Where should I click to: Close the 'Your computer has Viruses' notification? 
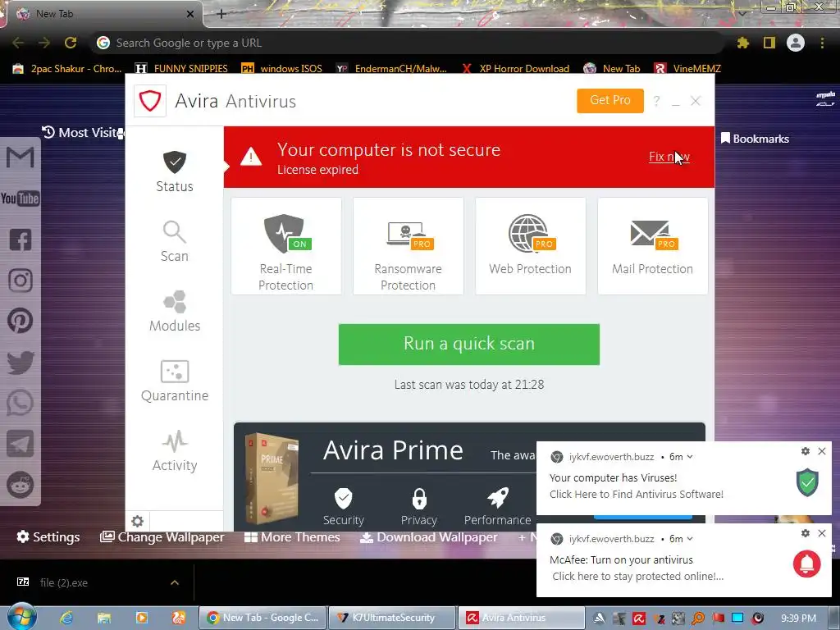822,451
